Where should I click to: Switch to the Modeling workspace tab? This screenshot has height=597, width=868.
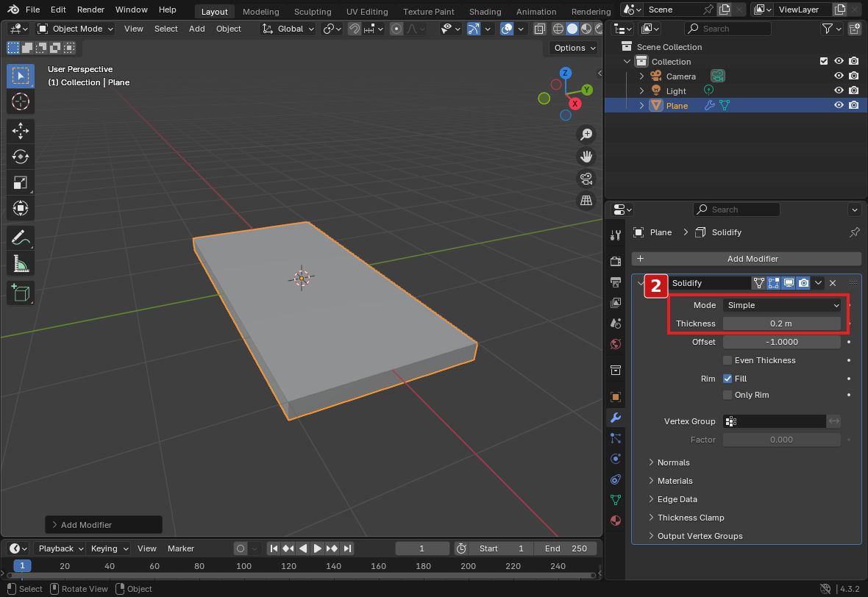[260, 11]
